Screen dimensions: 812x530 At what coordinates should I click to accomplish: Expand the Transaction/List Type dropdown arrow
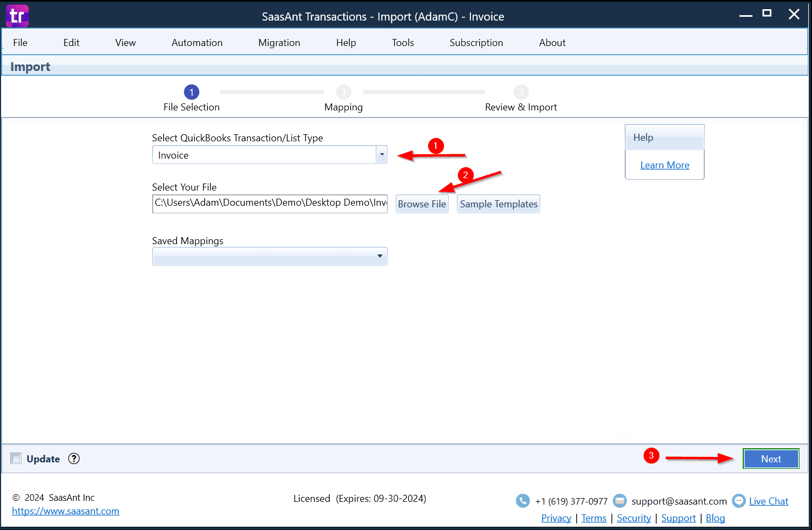pos(382,155)
